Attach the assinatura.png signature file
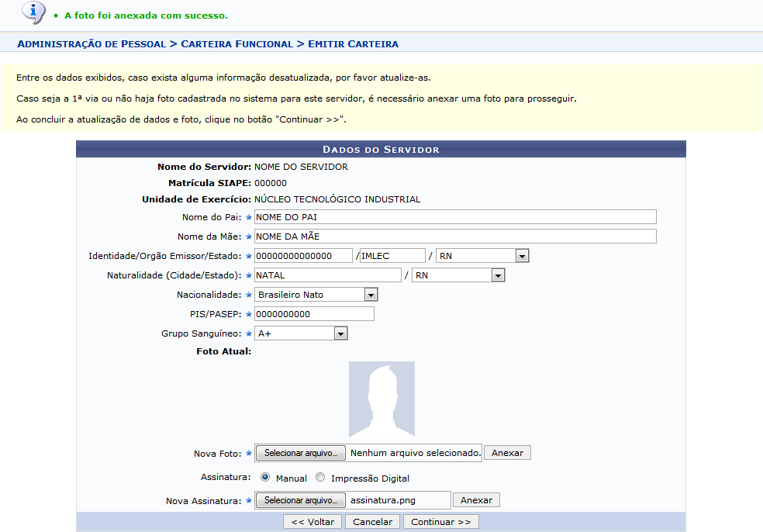The width and height of the screenshot is (763, 532). click(476, 500)
